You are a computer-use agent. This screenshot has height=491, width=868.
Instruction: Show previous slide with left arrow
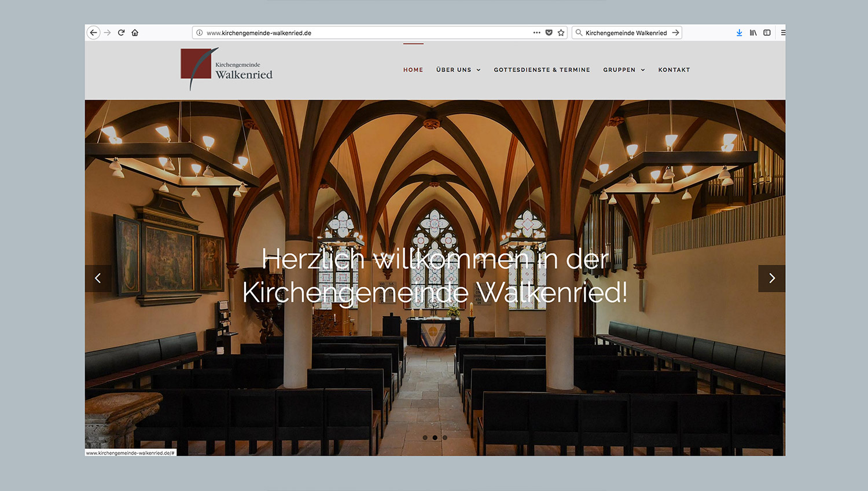[98, 279]
